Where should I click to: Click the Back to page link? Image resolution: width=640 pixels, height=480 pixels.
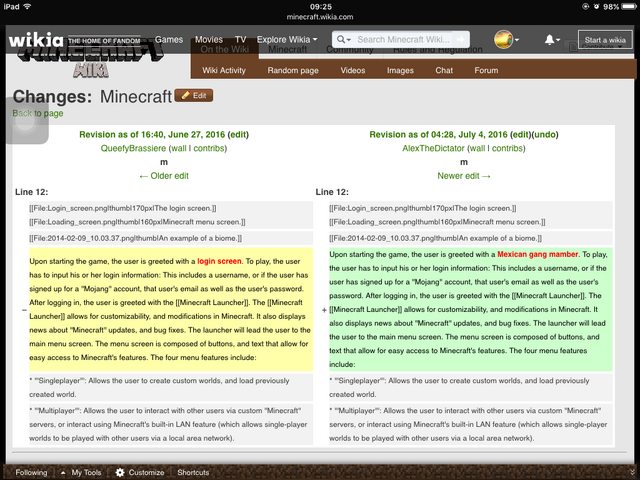38,113
